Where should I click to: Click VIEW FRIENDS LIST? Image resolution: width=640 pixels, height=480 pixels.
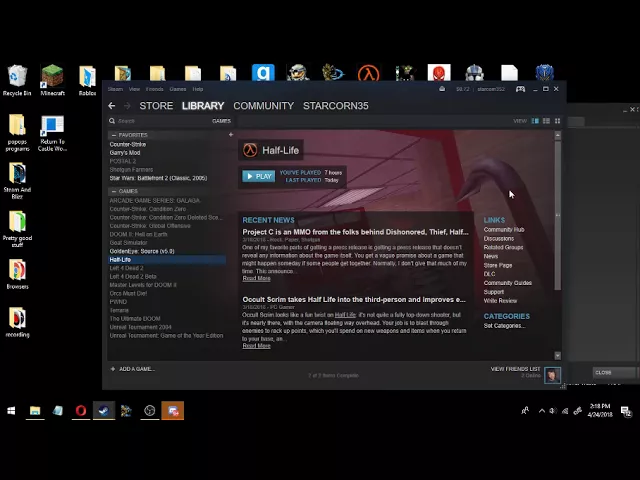click(x=515, y=369)
